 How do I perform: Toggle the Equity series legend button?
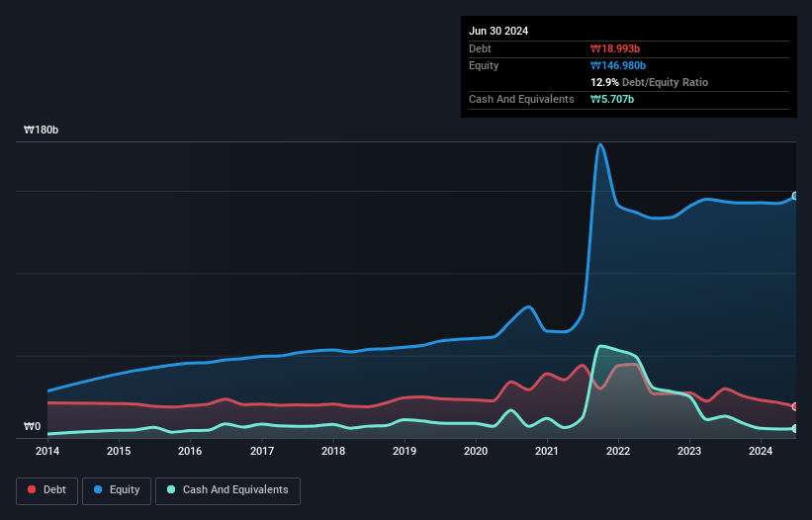pyautogui.click(x=117, y=490)
